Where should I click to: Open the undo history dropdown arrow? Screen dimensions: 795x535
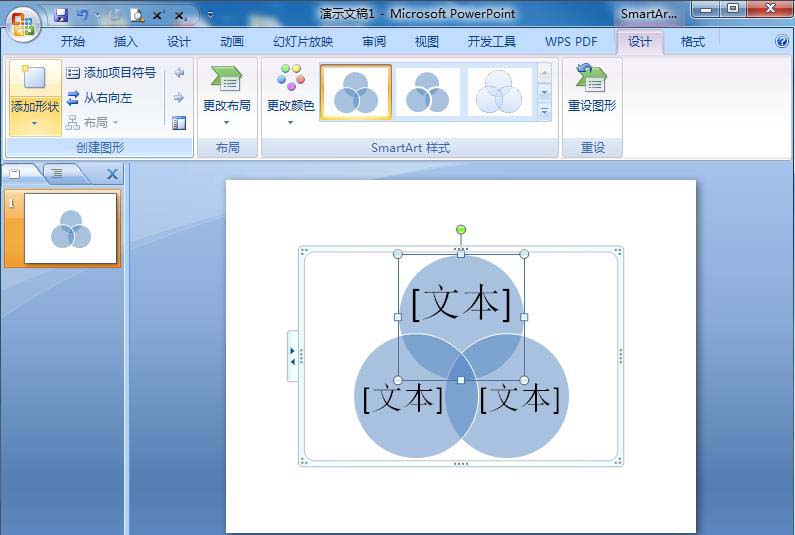(x=97, y=16)
